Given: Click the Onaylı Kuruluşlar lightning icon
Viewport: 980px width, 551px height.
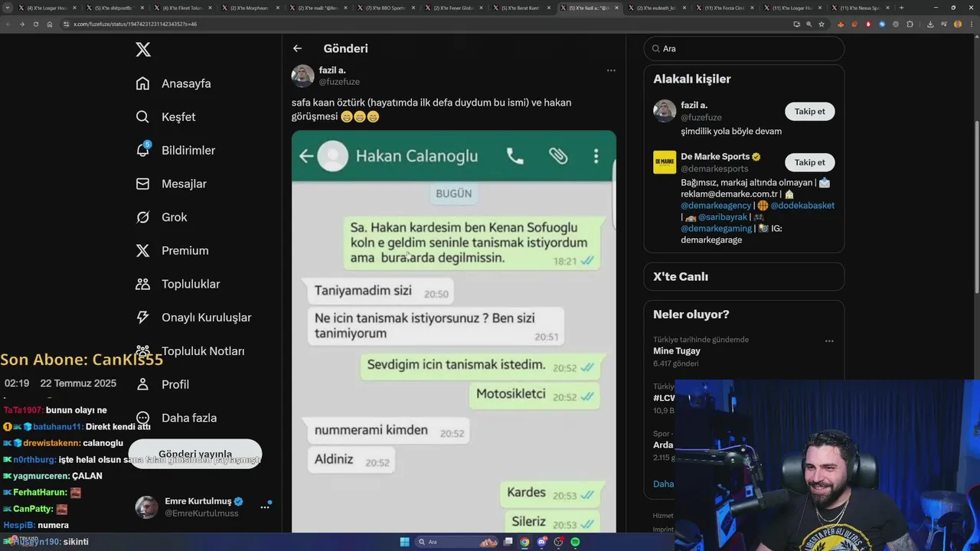Looking at the screenshot, I should pyautogui.click(x=142, y=318).
